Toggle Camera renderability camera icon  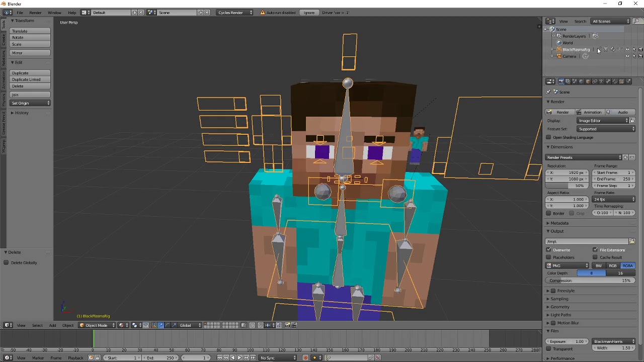[x=640, y=56]
